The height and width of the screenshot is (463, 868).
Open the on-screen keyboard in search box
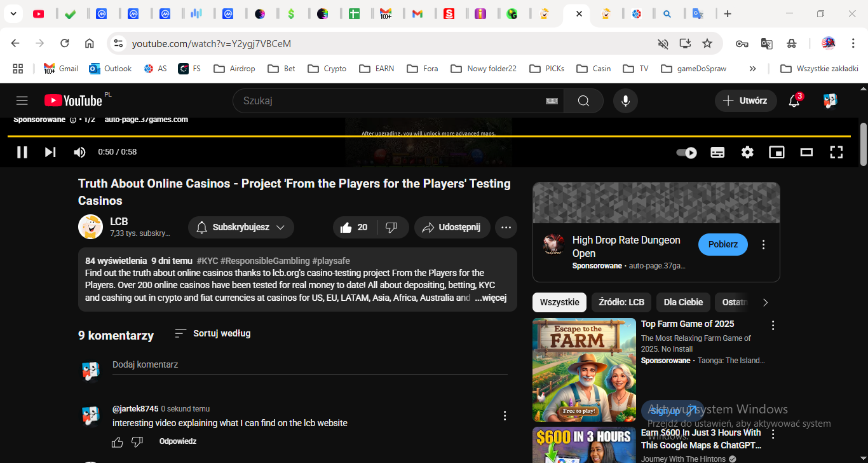(552, 100)
